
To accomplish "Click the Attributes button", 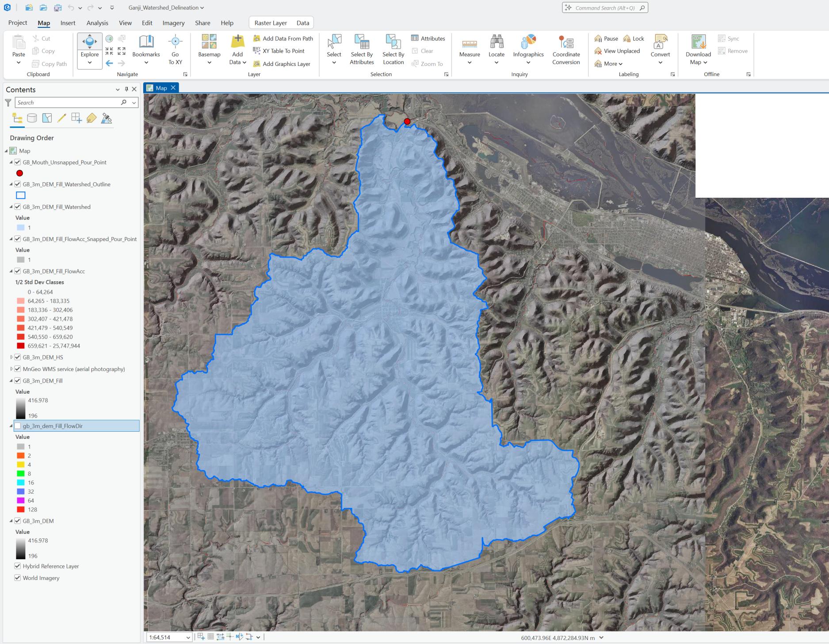I will coord(428,38).
